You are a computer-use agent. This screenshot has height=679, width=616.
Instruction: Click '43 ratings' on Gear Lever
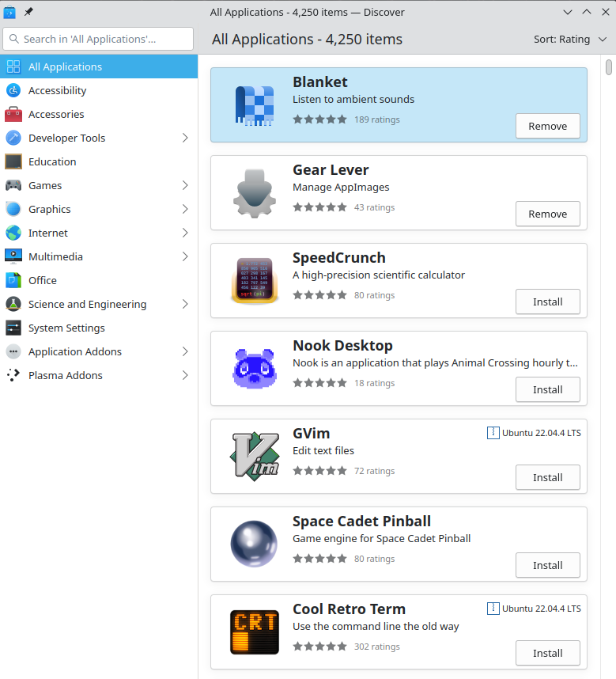(374, 207)
